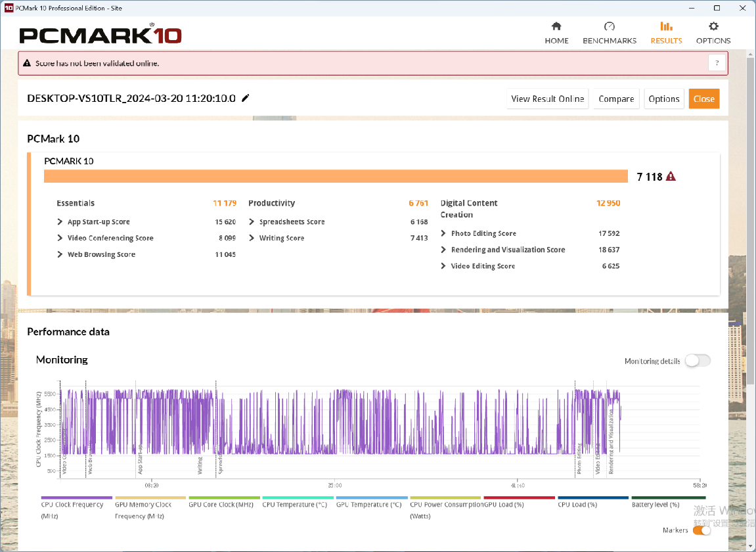The height and width of the screenshot is (552, 756).
Task: Toggle the CPU Clock Frequency legend swatch
Action: coord(76,498)
